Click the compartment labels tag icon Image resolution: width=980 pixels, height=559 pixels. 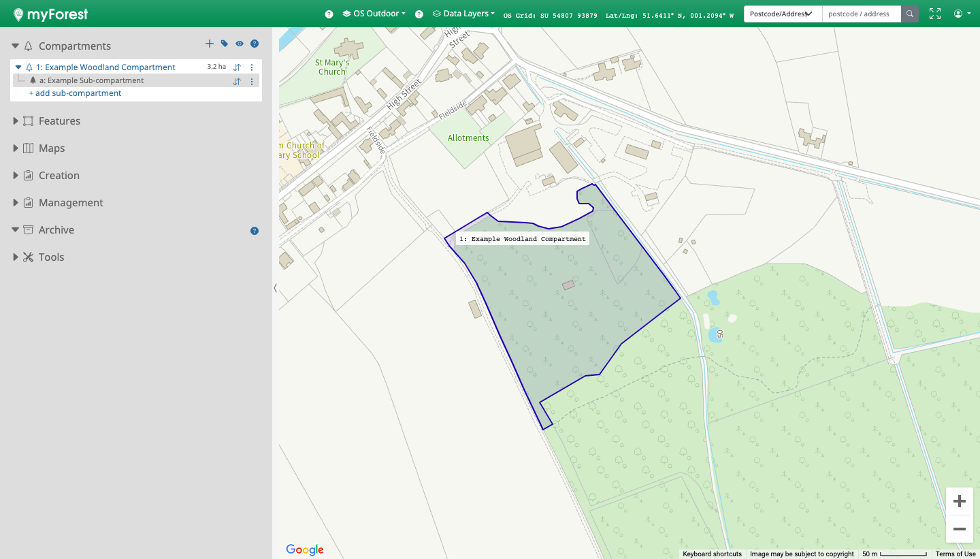point(225,44)
